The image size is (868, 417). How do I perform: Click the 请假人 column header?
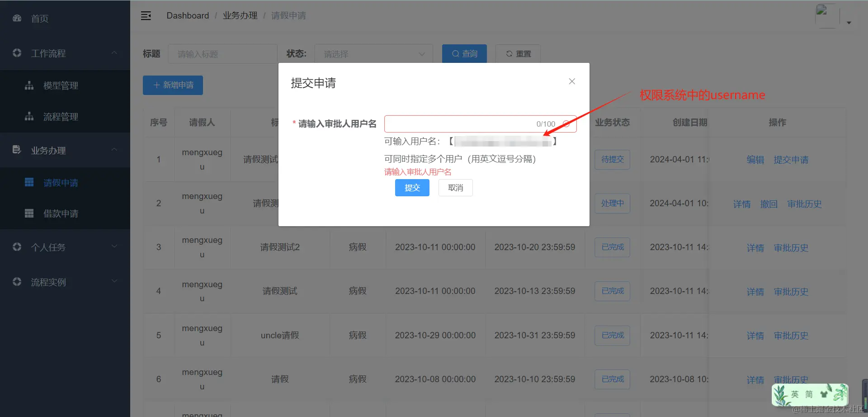pos(202,123)
